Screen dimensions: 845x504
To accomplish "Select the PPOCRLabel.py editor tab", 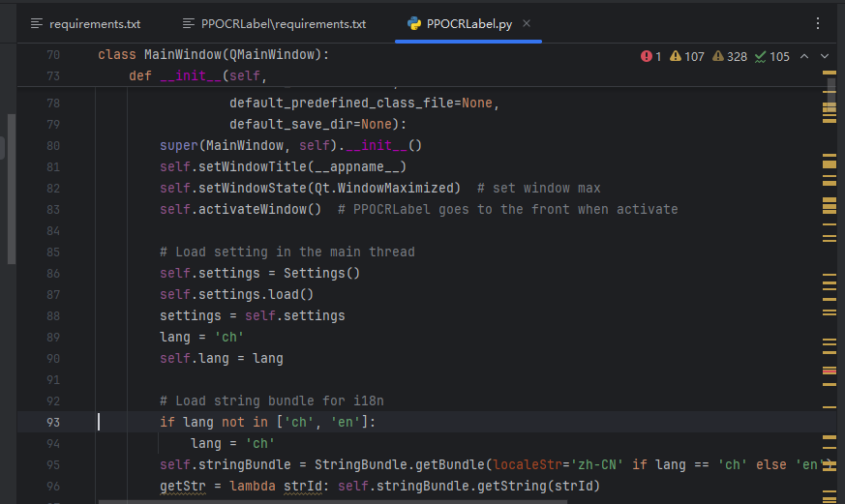I will click(468, 23).
